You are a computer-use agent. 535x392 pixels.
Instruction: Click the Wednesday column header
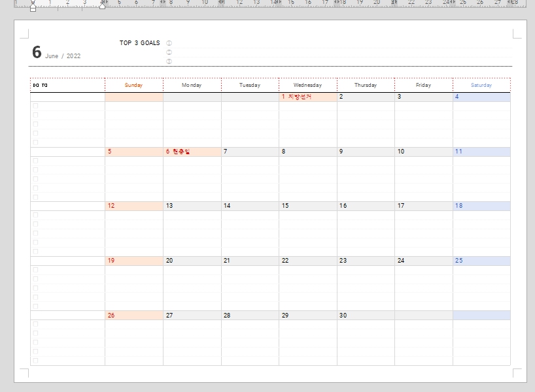pos(308,85)
